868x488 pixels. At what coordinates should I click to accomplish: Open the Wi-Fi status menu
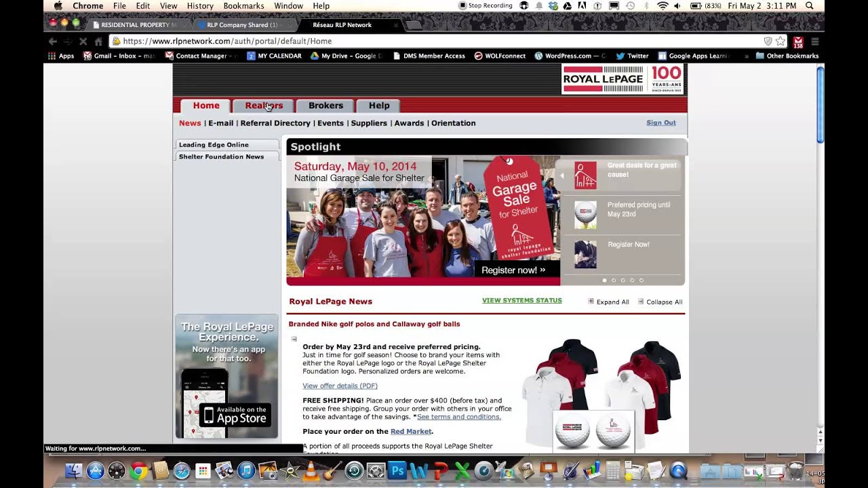(663, 5)
